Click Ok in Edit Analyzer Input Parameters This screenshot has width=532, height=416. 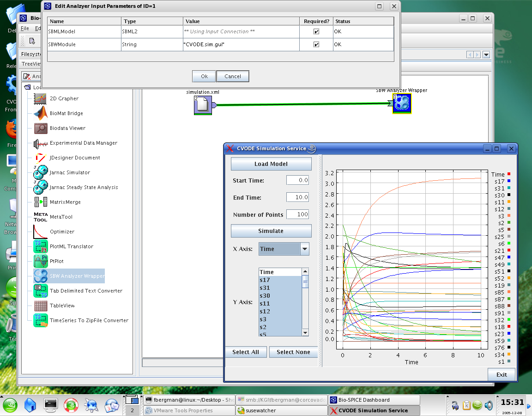click(204, 76)
